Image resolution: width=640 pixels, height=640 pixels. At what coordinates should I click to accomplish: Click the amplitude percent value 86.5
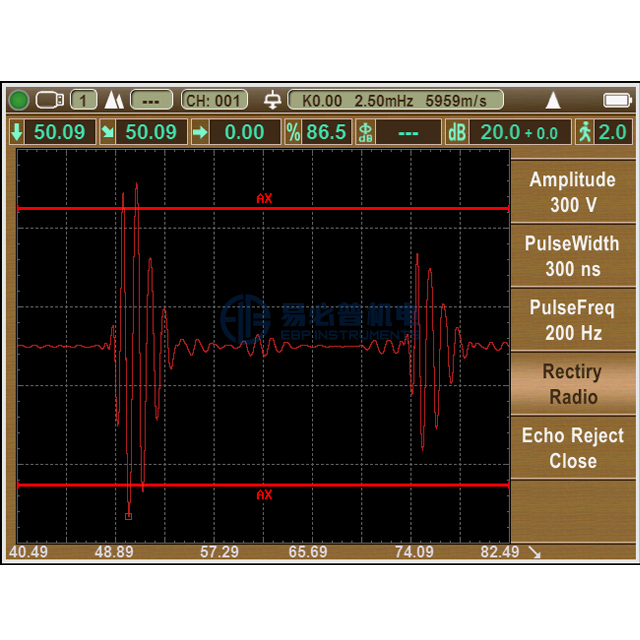327,132
